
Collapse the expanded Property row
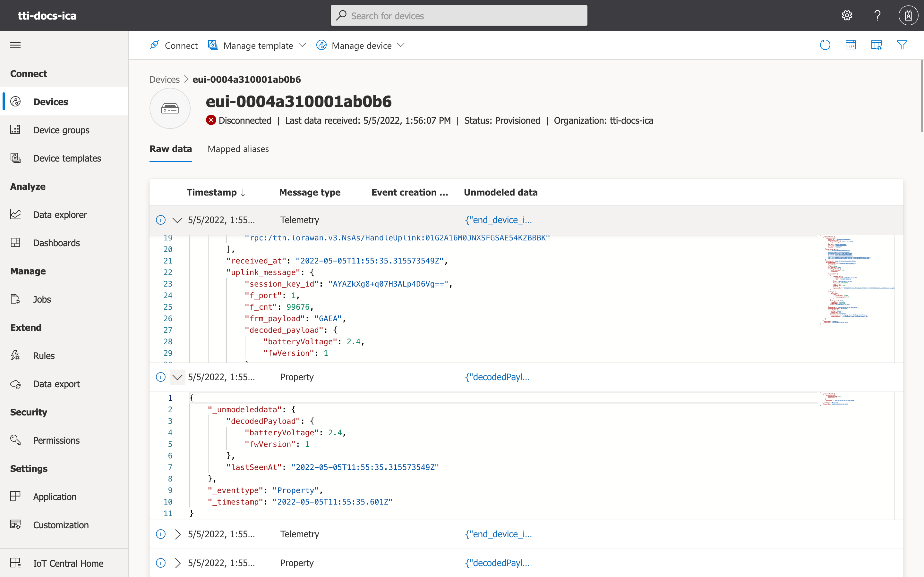tap(177, 377)
